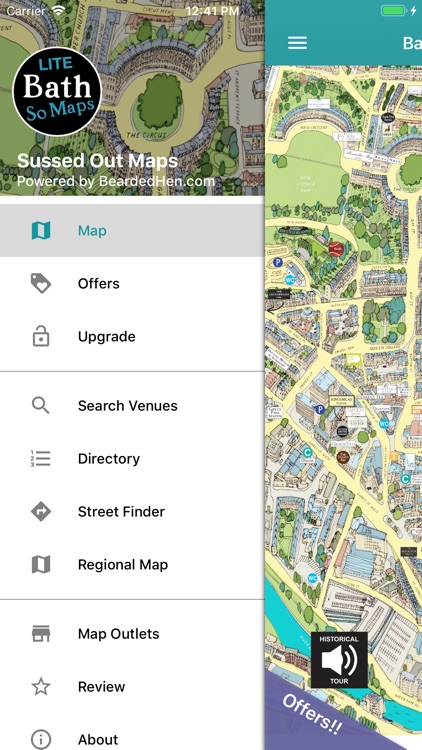Image resolution: width=422 pixels, height=750 pixels.
Task: Tap the black venue sign at lower right
Action: coord(408,551)
